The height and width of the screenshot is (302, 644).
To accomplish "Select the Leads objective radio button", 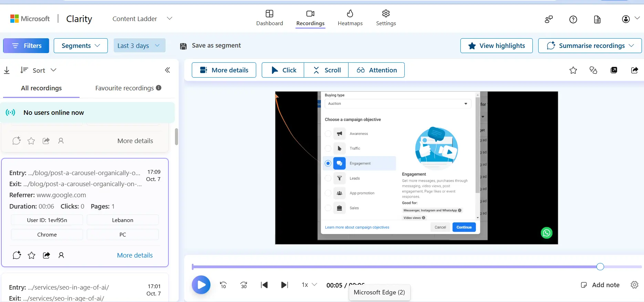I will coord(328,178).
